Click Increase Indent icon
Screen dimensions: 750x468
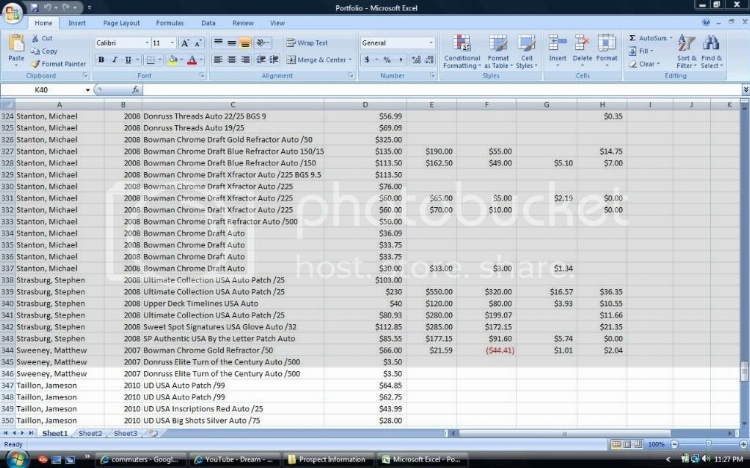click(x=274, y=60)
